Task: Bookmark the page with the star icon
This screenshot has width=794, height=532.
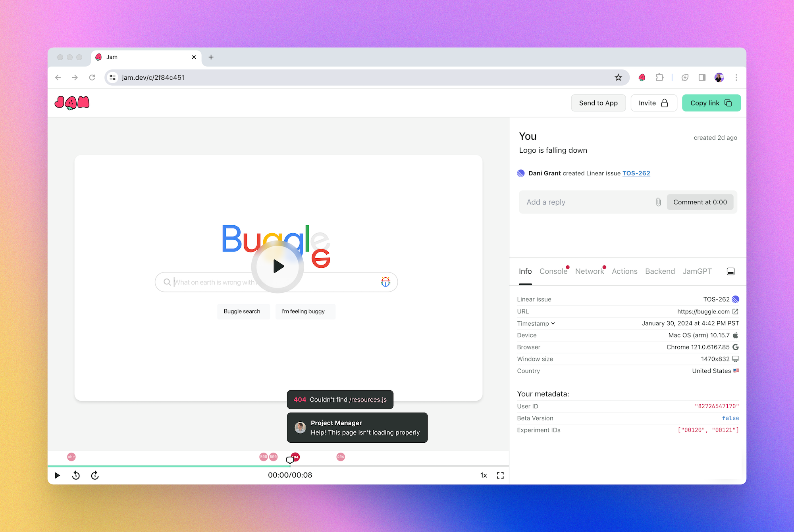Action: [618, 77]
